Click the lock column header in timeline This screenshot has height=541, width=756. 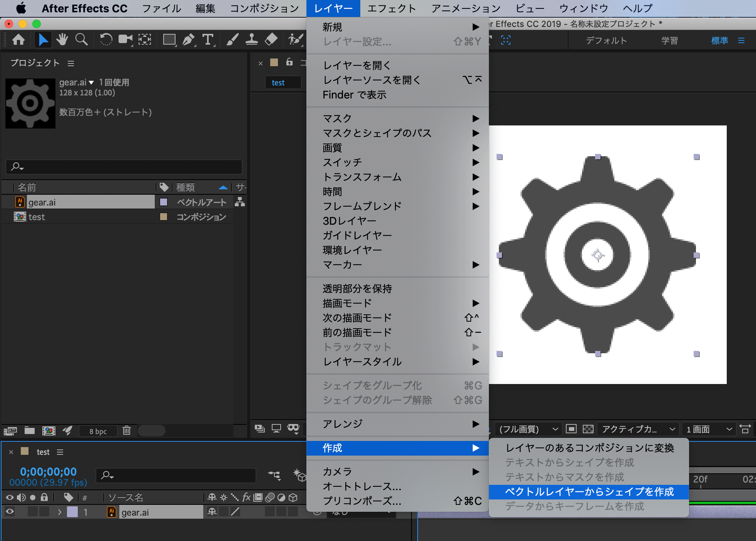pyautogui.click(x=44, y=497)
